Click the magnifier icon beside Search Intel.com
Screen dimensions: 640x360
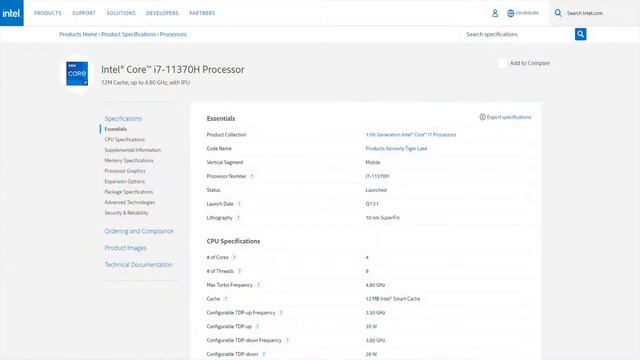(x=558, y=13)
